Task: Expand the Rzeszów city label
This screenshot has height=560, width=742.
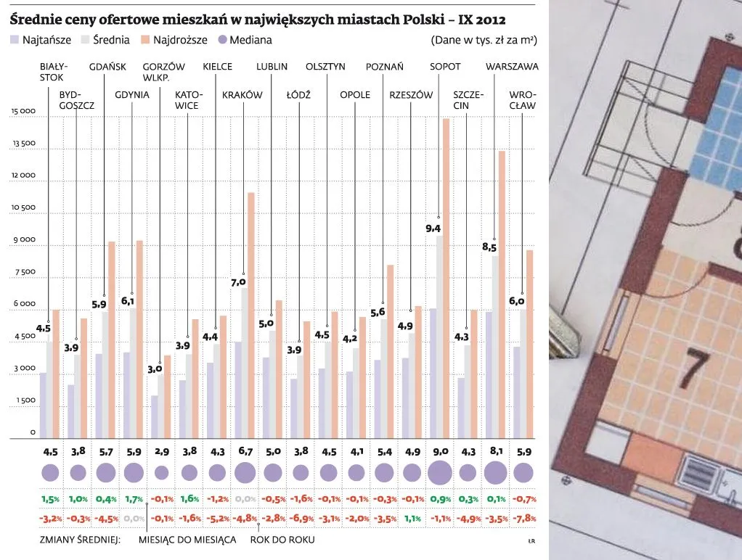Action: coord(412,94)
